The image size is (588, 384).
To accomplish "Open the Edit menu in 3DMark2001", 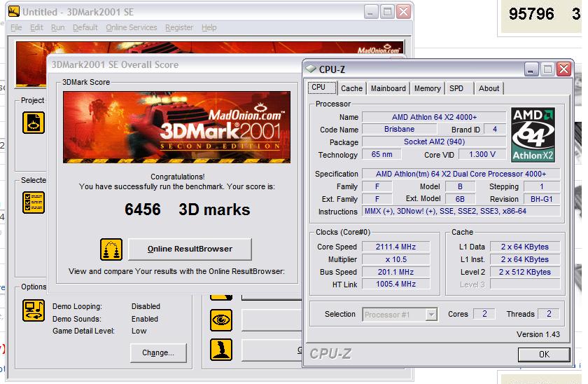I will tap(36, 27).
